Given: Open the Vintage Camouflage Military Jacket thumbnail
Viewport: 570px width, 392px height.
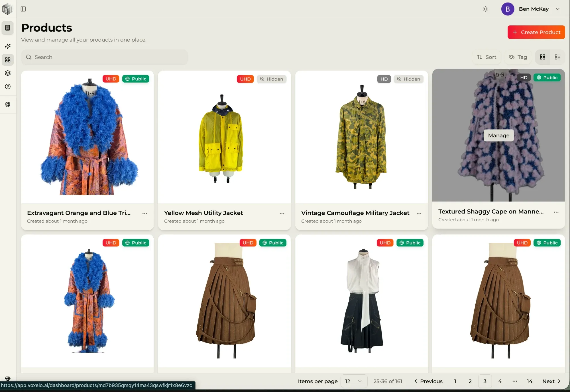Looking at the screenshot, I should 361,137.
